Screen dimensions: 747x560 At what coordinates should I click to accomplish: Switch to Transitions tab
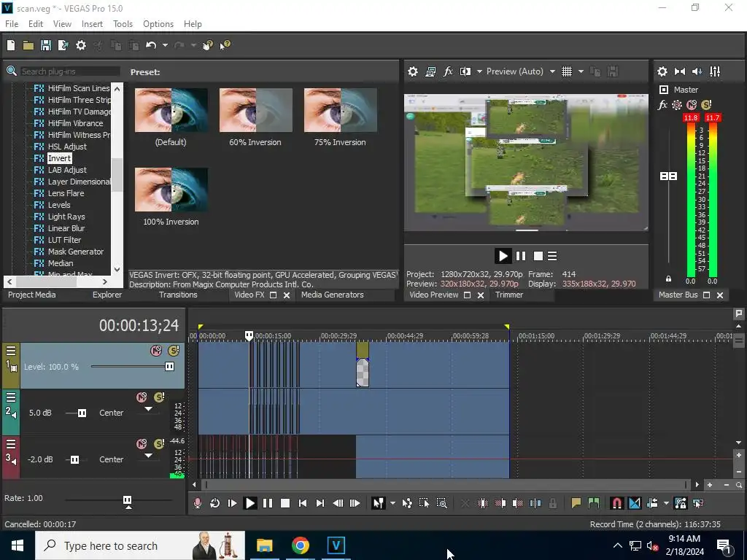coord(178,295)
